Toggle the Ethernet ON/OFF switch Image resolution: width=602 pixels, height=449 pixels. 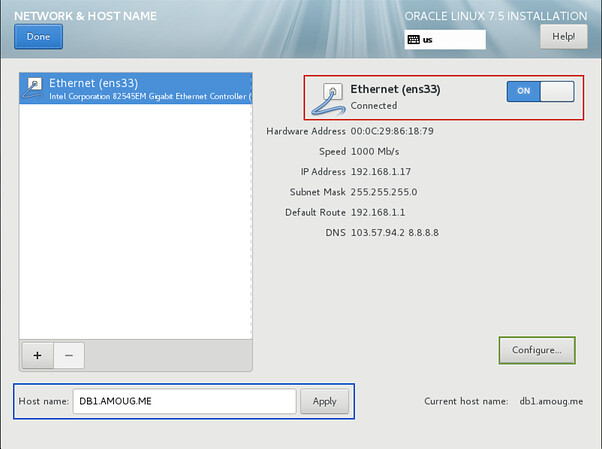click(540, 91)
